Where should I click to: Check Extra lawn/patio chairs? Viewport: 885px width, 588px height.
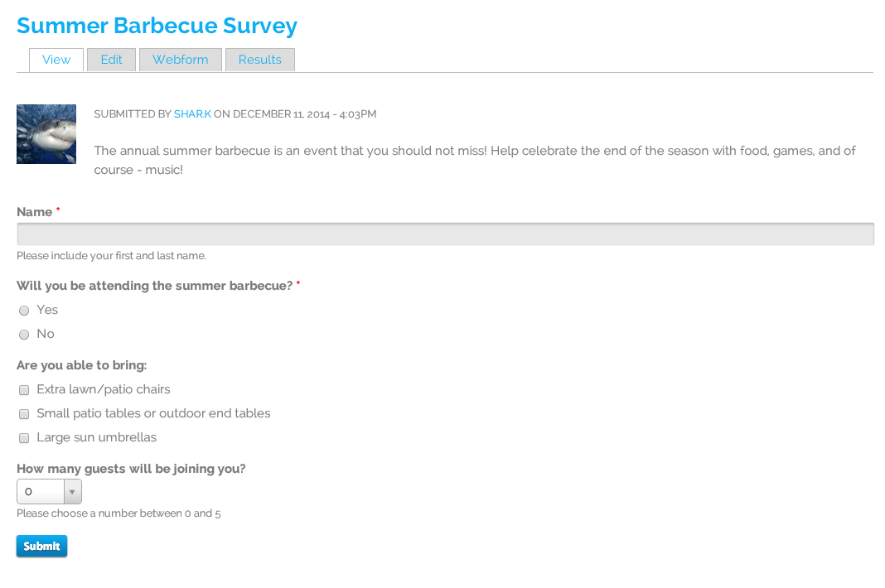(x=24, y=390)
